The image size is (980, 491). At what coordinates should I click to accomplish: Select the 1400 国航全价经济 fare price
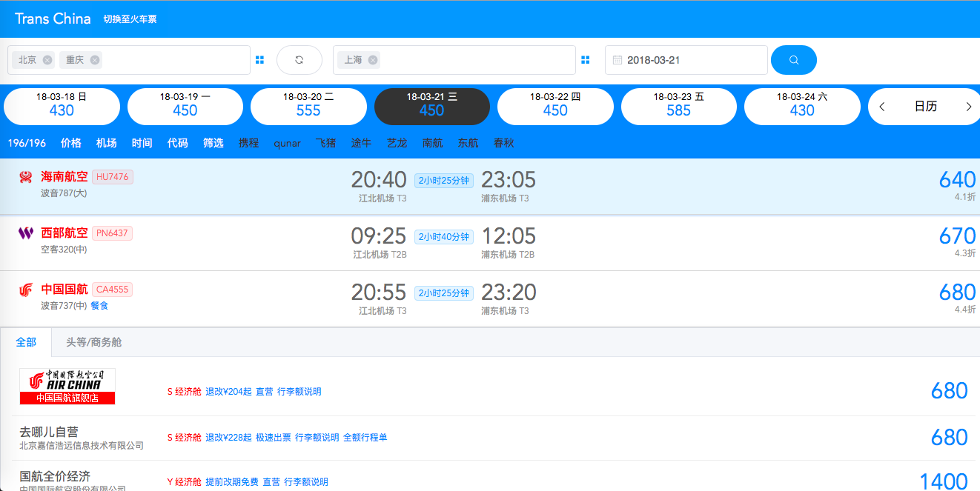click(943, 481)
